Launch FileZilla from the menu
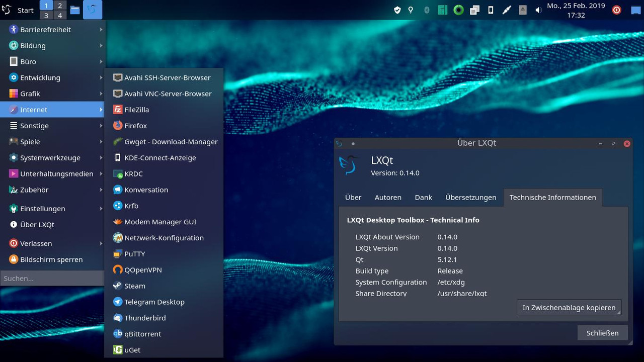This screenshot has width=644, height=362. (x=164, y=110)
